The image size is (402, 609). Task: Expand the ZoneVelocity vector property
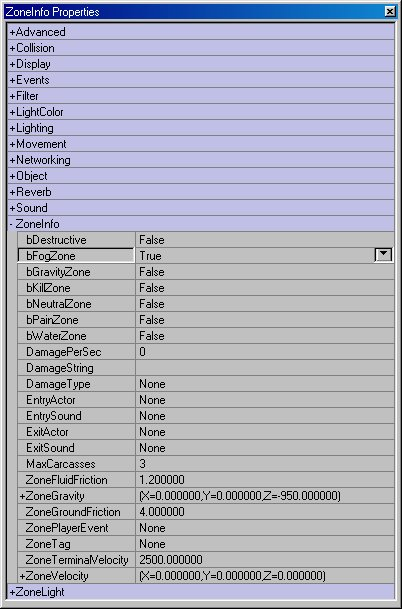point(22,576)
